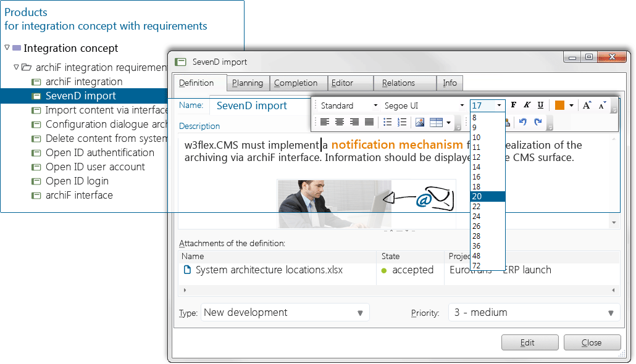Choose font size 24 from the list
The width and height of the screenshot is (636, 364).
tap(488, 216)
